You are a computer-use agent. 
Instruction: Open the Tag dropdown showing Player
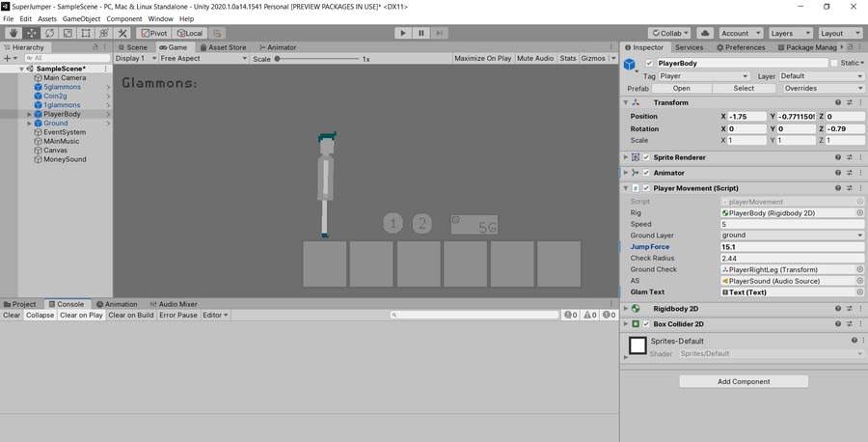704,76
